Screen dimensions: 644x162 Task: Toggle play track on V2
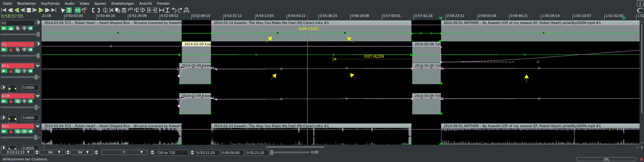4,28
